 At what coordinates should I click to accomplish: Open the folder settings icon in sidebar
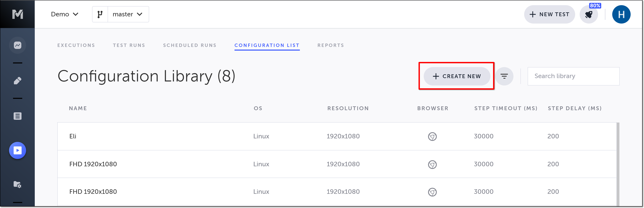18,184
